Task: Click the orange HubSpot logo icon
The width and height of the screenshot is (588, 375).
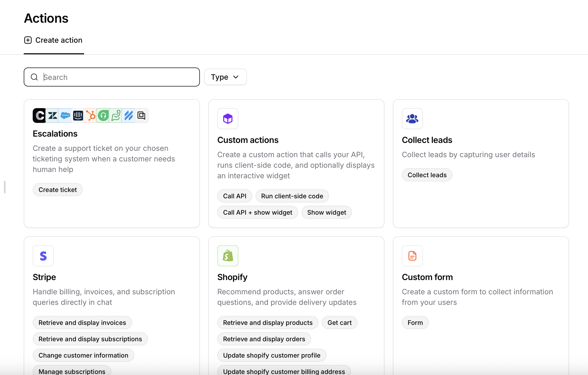Action: tap(90, 116)
